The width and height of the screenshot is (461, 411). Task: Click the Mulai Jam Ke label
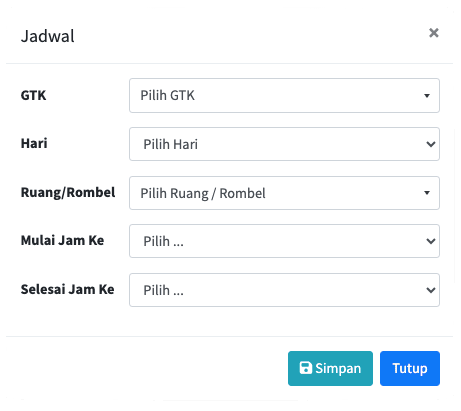click(x=62, y=240)
